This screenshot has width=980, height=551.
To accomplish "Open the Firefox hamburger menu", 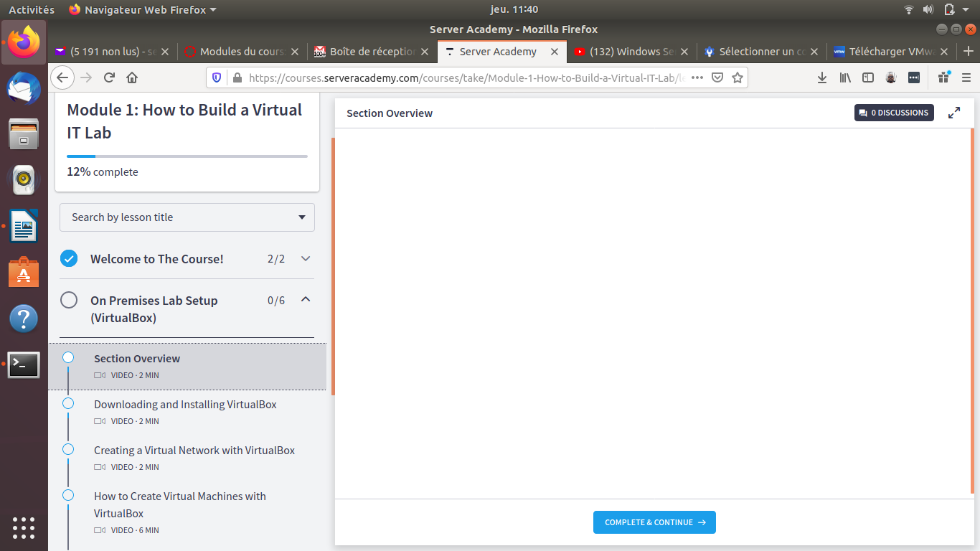I will click(x=966, y=77).
